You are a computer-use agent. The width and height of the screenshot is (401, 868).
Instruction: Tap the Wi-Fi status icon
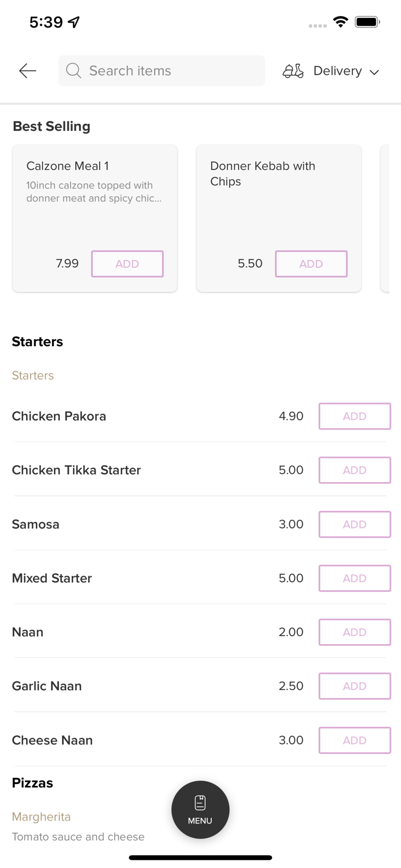[341, 22]
